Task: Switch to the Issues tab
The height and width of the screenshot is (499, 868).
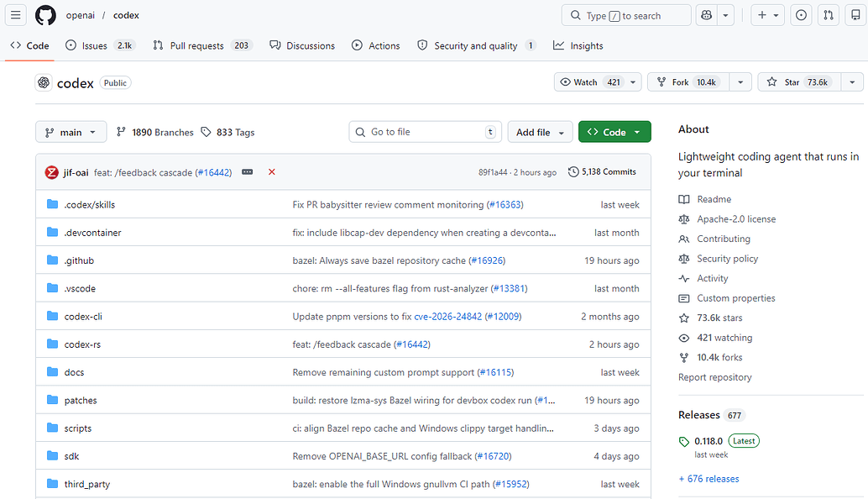Action: coord(100,45)
